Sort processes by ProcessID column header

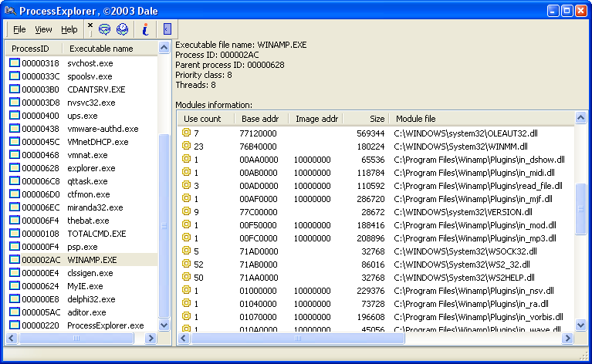(x=33, y=49)
